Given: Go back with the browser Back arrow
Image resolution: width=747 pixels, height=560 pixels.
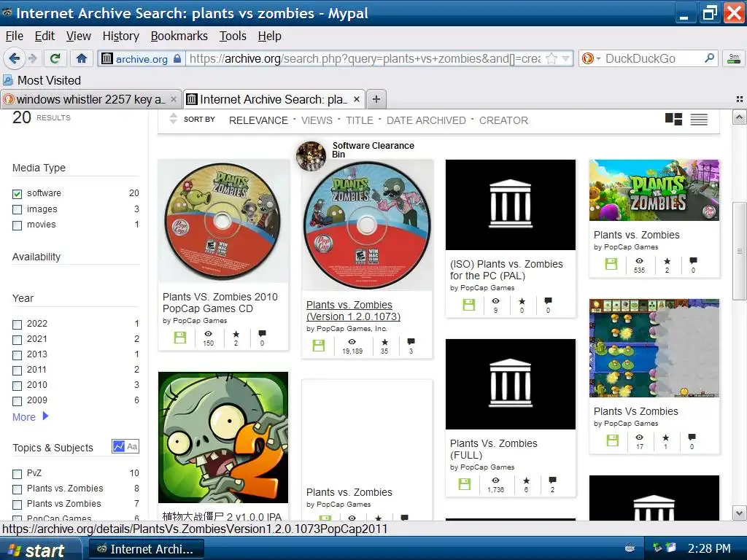Looking at the screenshot, I should click(x=14, y=58).
